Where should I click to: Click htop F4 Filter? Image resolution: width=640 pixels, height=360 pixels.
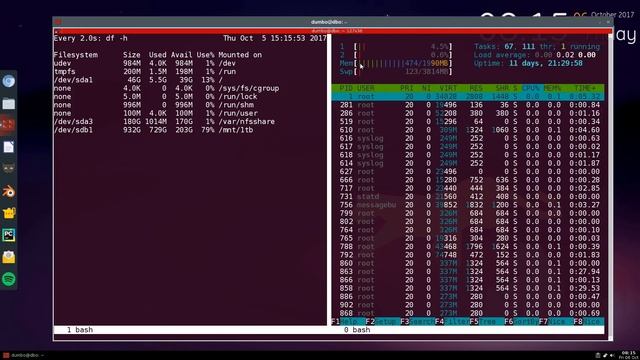[452, 322]
